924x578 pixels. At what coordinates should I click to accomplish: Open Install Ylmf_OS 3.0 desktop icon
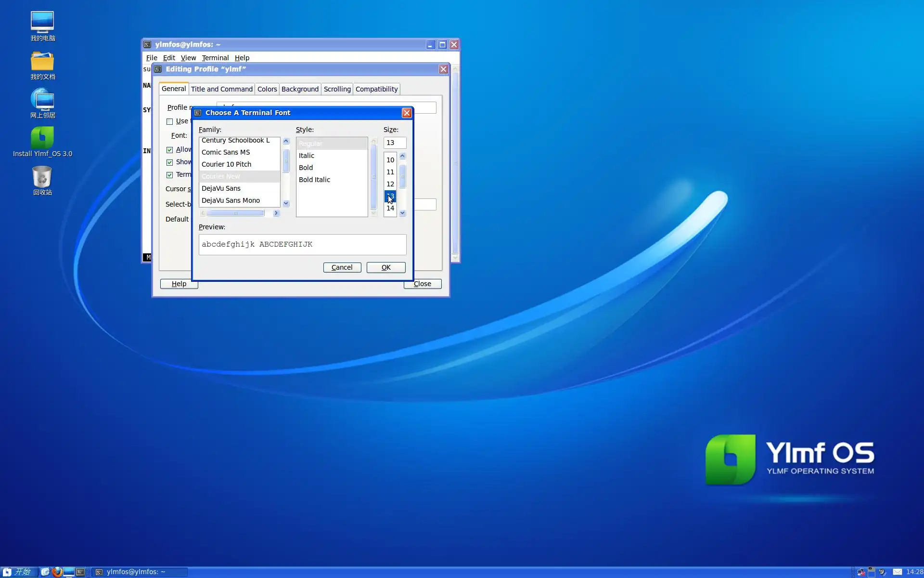click(42, 138)
